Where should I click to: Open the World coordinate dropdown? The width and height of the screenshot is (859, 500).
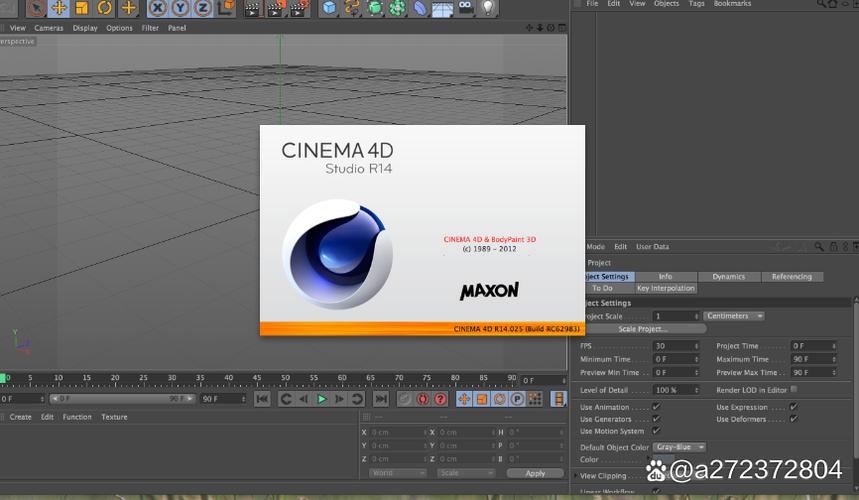[398, 473]
